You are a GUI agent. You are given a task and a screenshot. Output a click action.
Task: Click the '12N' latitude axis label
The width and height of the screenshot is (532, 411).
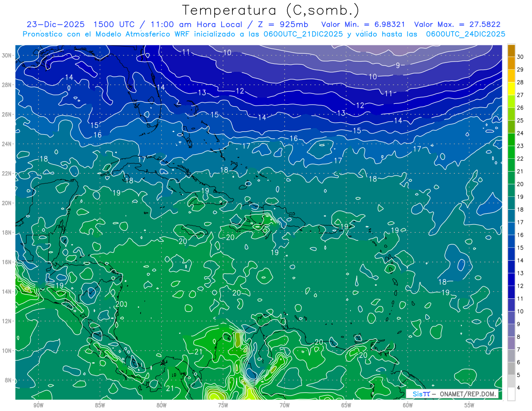7,321
